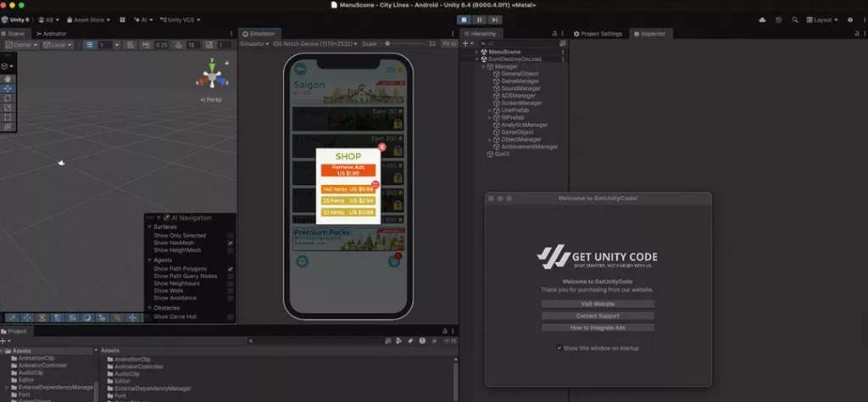Open the Unity VCS menu
Screen dimensions: 868x402
(x=181, y=20)
